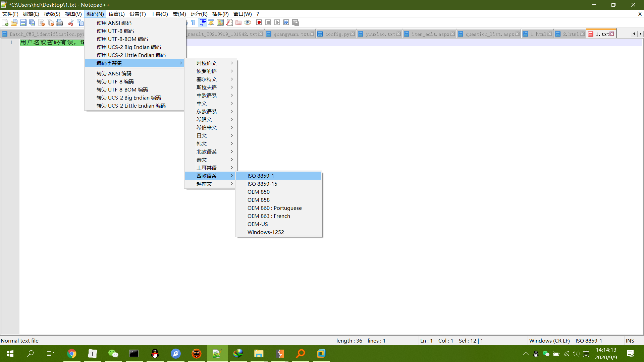The height and width of the screenshot is (362, 644).
Task: Click the Close document toolbar icon
Action: (x=41, y=22)
